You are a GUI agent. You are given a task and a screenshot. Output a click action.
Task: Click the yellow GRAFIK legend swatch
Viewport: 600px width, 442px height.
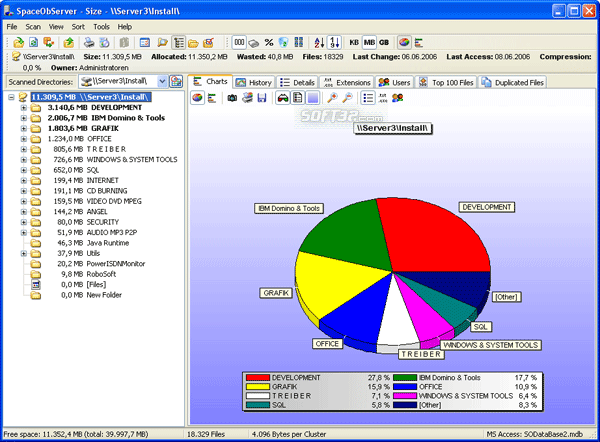click(258, 387)
